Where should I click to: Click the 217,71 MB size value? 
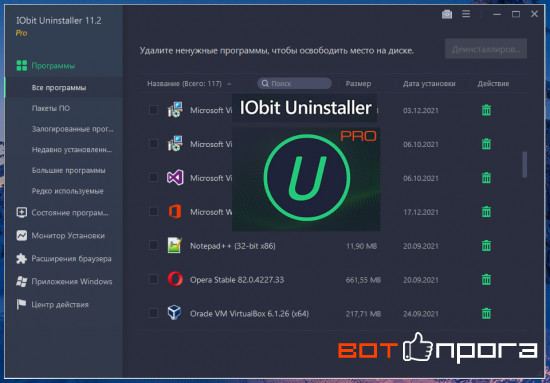(x=363, y=314)
